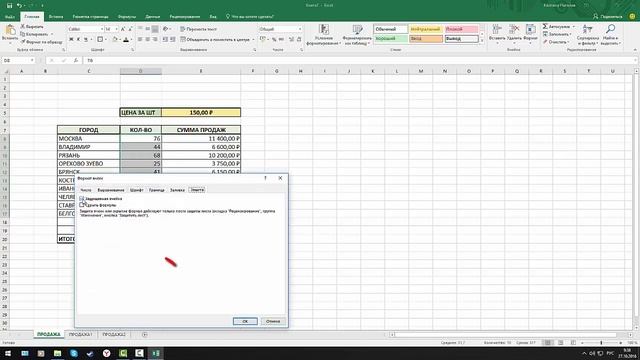Toggle the Protected cell (Защищаемая ячейка) checkbox
The height and width of the screenshot is (360, 640).
(82, 198)
